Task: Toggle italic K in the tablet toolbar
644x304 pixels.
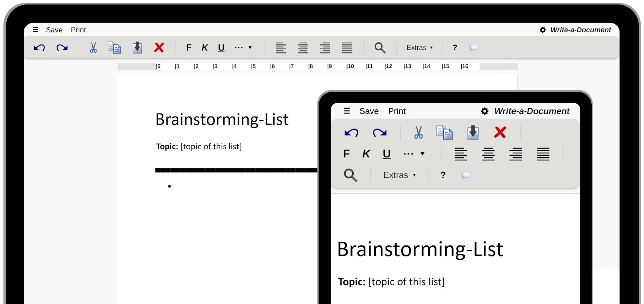Action: click(x=366, y=154)
